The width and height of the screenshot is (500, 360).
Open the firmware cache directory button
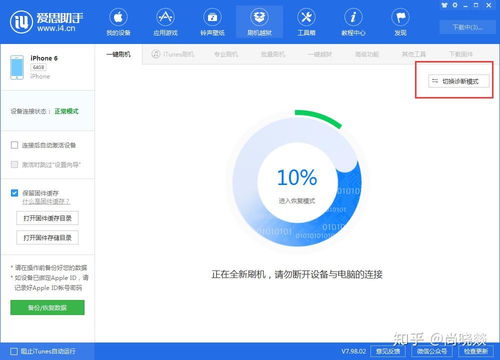pyautogui.click(x=47, y=218)
